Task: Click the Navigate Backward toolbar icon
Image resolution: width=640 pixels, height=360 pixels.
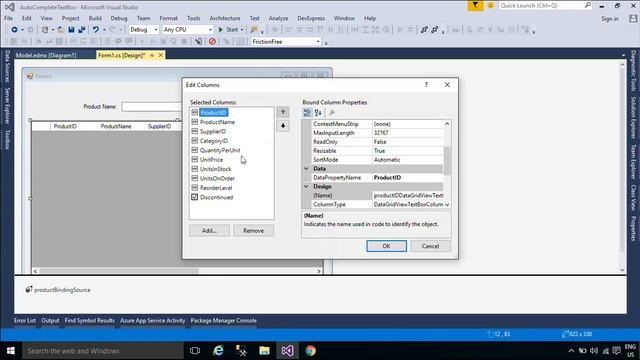Action: pos(14,30)
